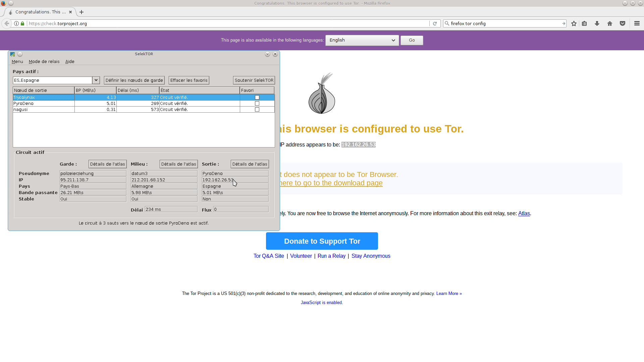Click the URL address bar field
Screen dimensions: 644x362
(x=228, y=23)
